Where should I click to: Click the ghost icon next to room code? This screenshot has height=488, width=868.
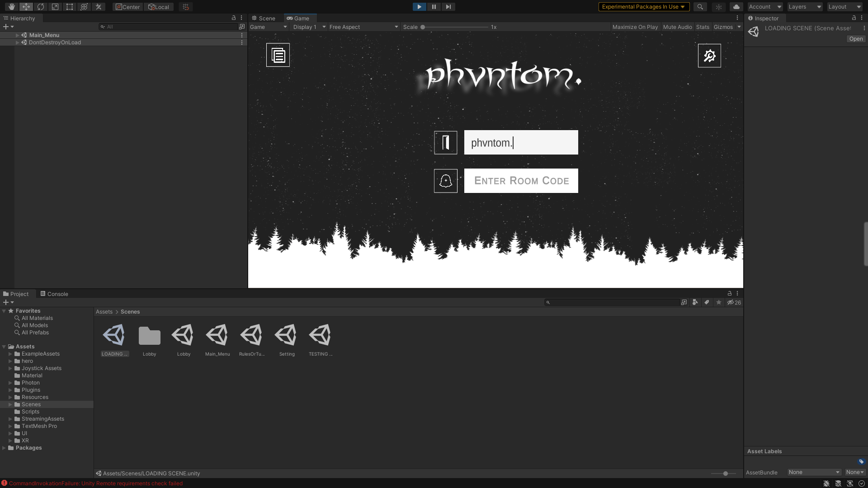click(x=446, y=181)
